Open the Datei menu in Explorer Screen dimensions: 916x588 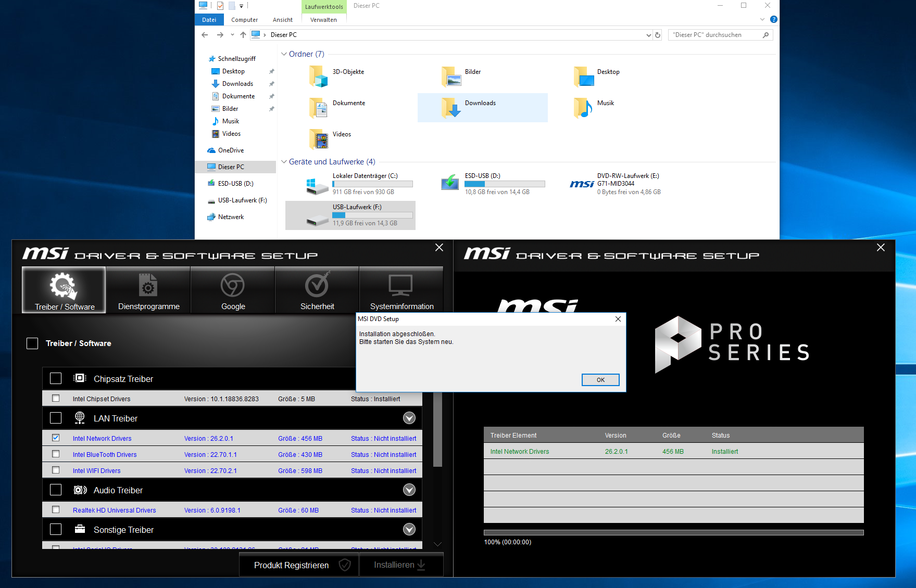coord(209,20)
